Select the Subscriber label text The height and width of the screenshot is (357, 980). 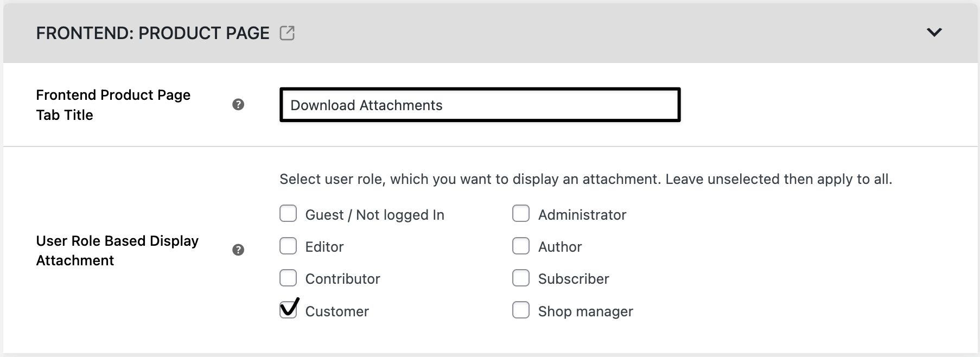click(x=573, y=278)
